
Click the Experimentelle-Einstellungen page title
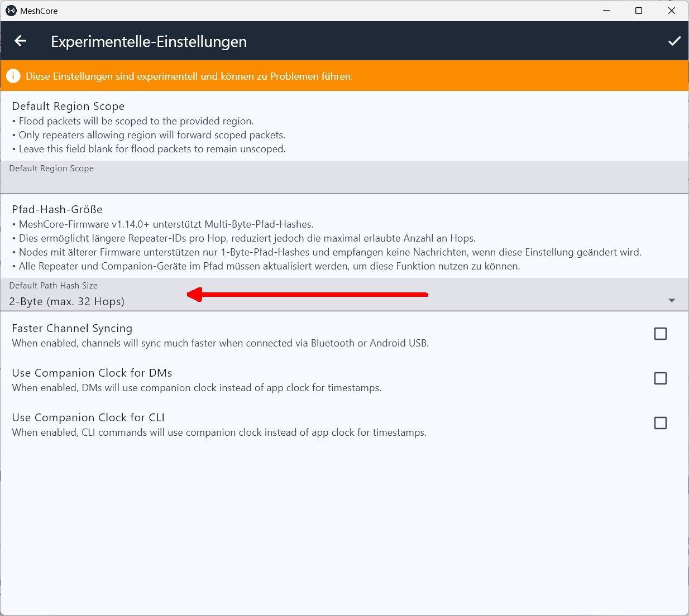[149, 42]
